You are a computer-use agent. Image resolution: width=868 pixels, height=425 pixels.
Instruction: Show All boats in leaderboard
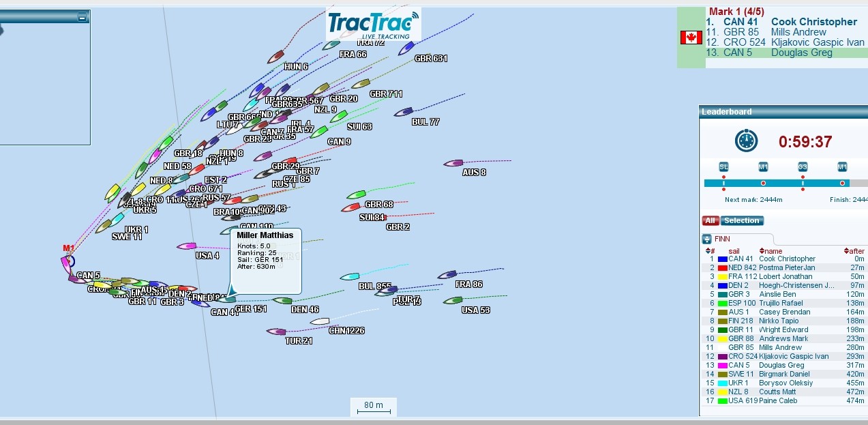[710, 220]
